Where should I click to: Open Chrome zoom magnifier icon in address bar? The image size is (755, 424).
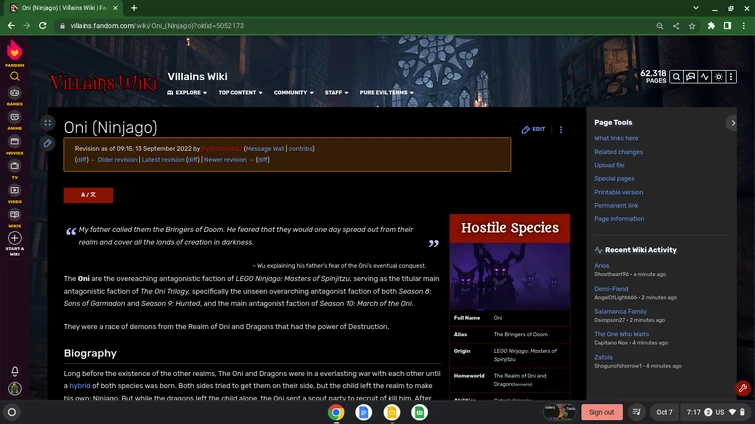click(x=660, y=26)
